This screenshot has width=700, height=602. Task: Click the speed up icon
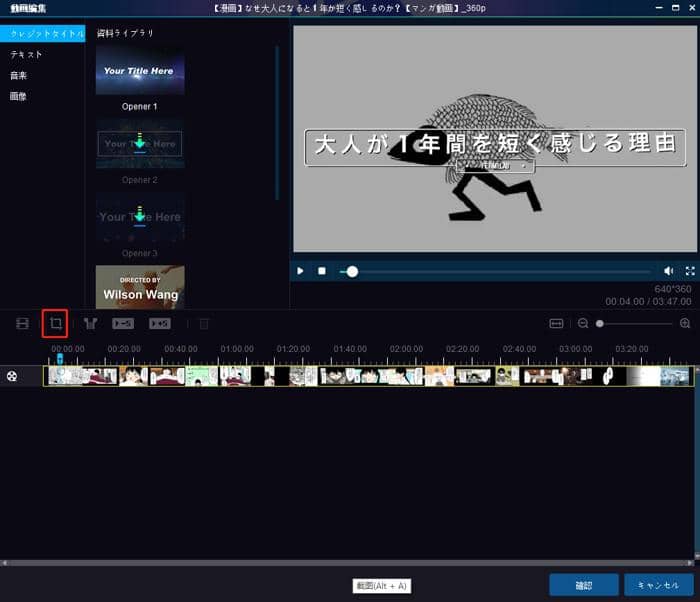coord(160,323)
